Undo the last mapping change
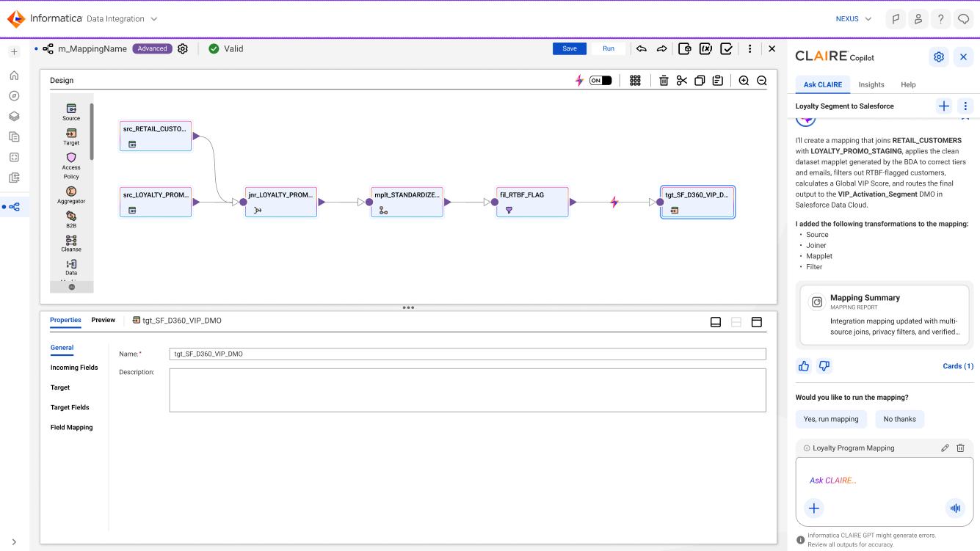The width and height of the screenshot is (980, 551). click(x=642, y=49)
